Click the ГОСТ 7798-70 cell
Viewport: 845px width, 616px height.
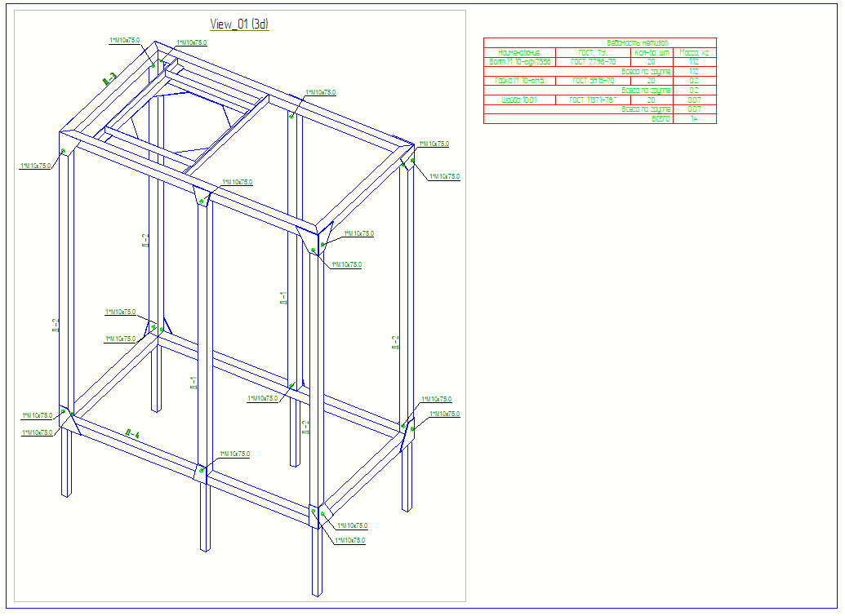click(x=593, y=62)
